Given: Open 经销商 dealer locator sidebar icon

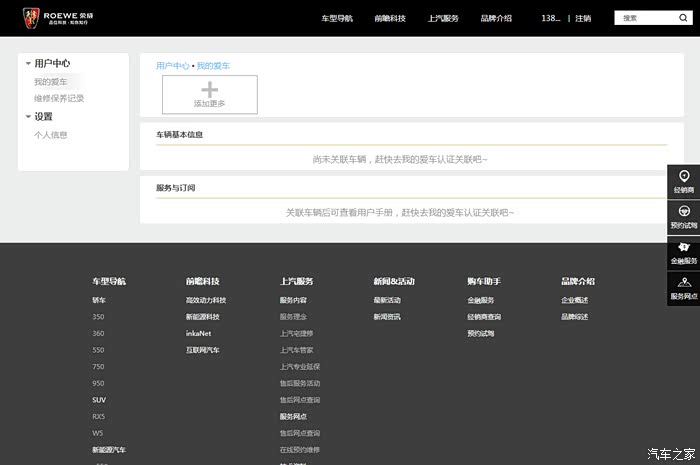Looking at the screenshot, I should (x=684, y=181).
